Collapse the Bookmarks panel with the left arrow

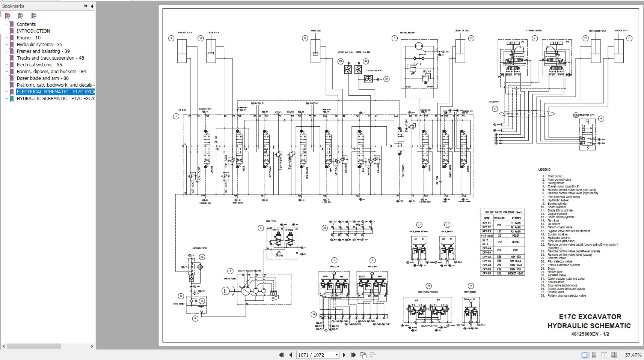[x=92, y=6]
